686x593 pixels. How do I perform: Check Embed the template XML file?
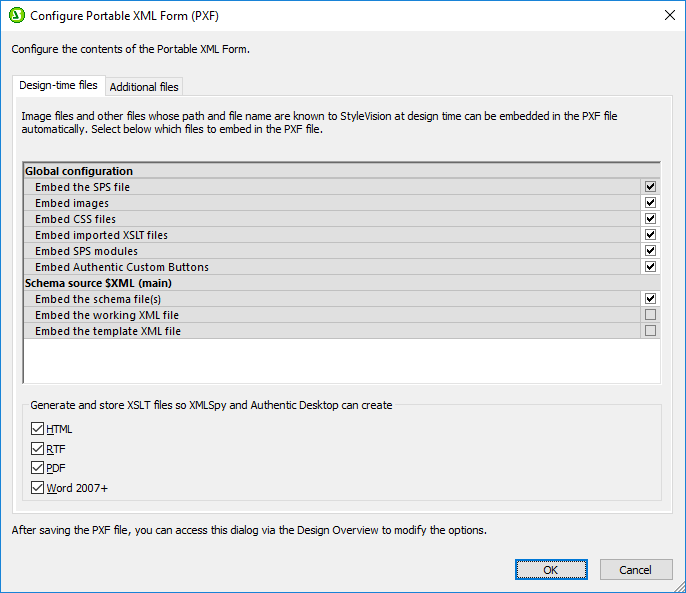650,331
